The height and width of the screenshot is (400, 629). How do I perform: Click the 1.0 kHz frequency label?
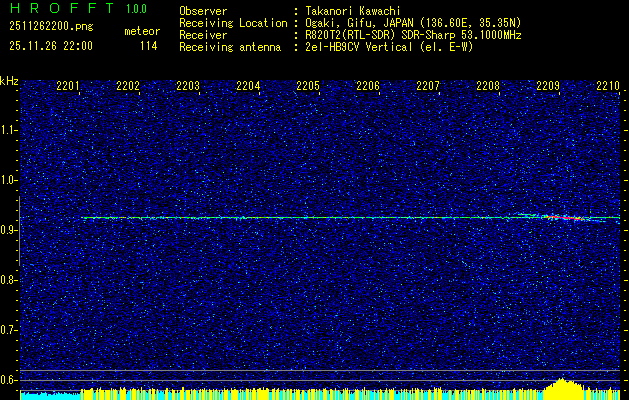coord(9,180)
